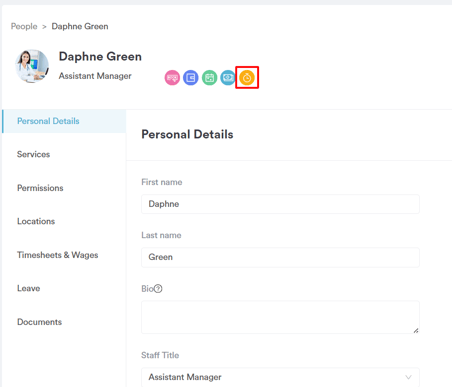Click the orange stopwatch icon

247,78
